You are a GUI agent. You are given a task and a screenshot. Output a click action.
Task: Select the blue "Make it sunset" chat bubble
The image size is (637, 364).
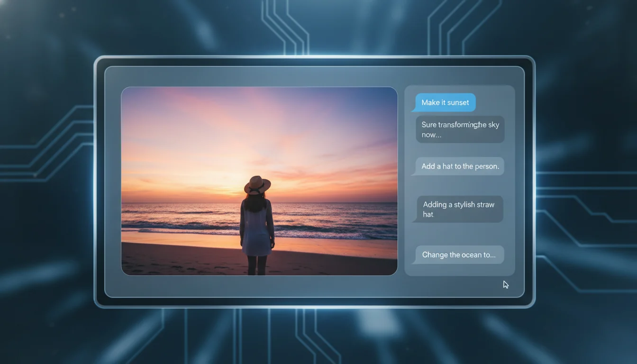pyautogui.click(x=445, y=102)
